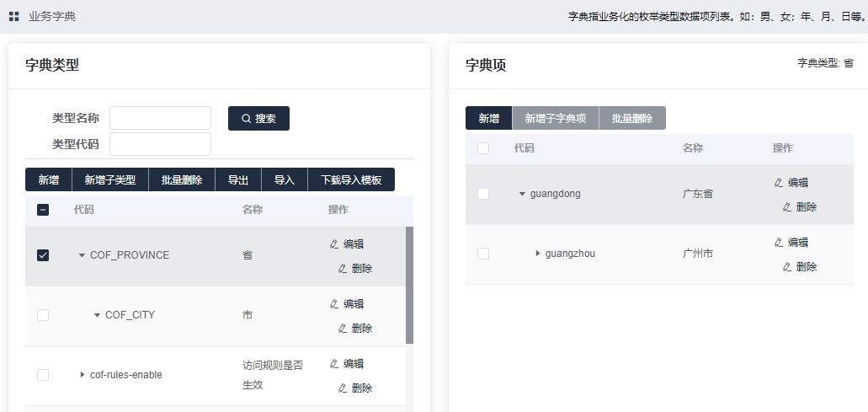Click the delete icon for guangdong item
868x412 pixels.
click(787, 207)
